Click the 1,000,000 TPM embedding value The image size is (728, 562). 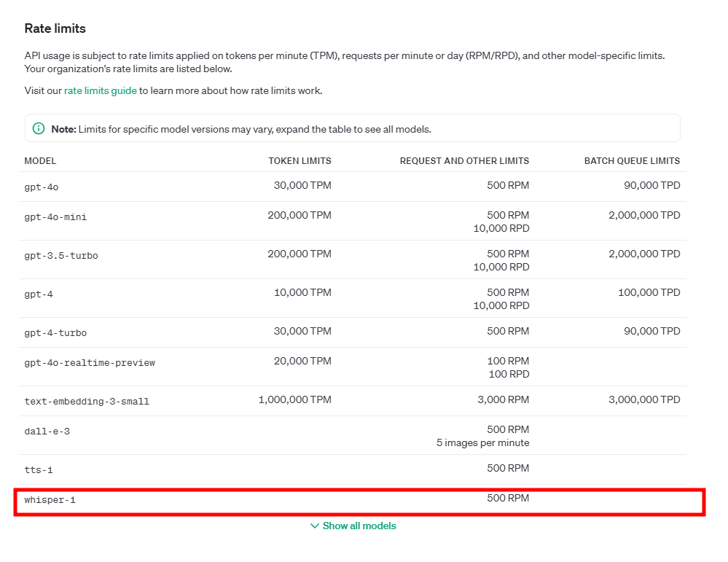coord(295,399)
